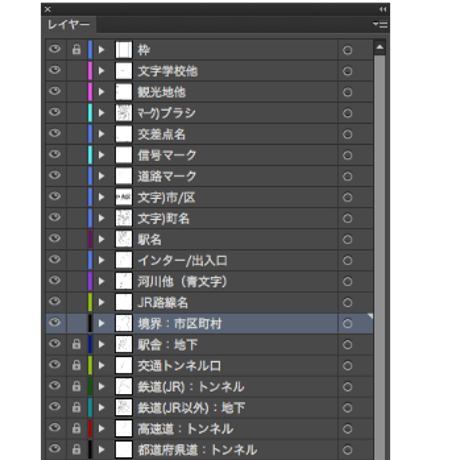Click target circle of 河川他（青文字) layer

[347, 281]
